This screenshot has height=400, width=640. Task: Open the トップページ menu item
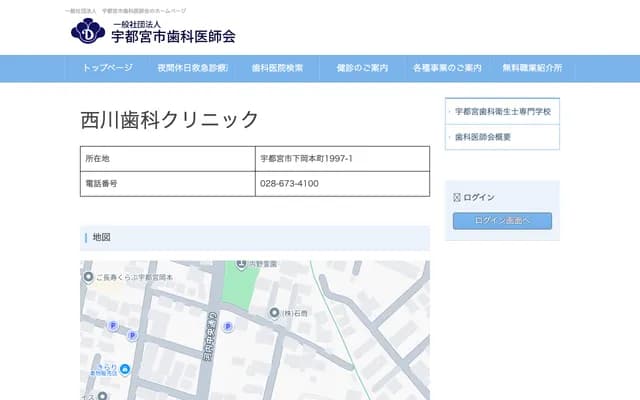(x=108, y=68)
